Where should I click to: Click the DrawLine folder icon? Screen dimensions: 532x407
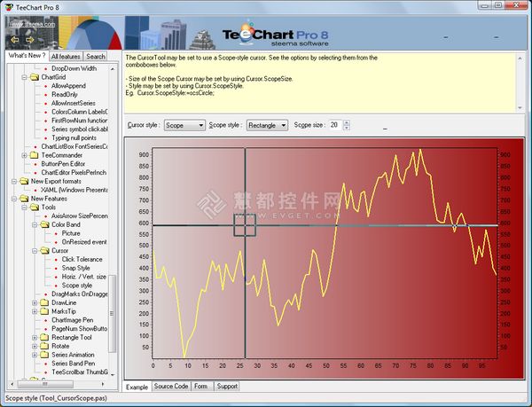pyautogui.click(x=45, y=303)
